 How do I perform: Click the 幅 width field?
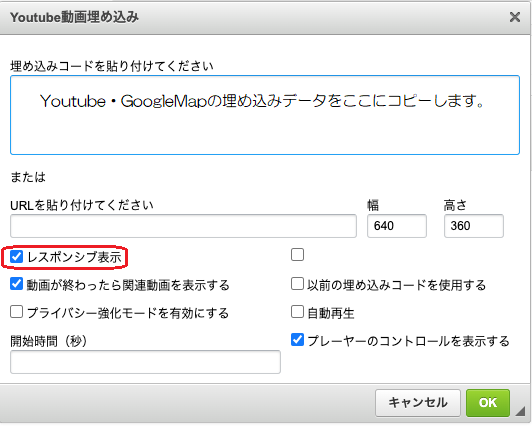397,226
